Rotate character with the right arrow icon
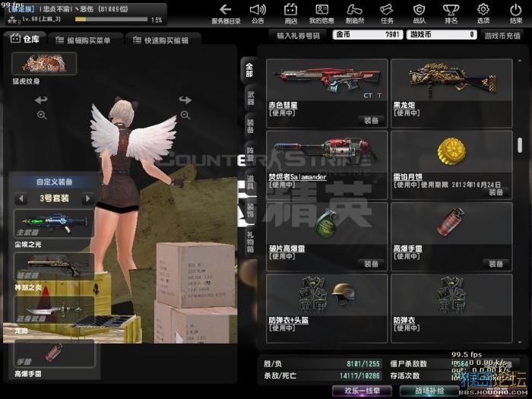The width and height of the screenshot is (532, 399). (185, 100)
